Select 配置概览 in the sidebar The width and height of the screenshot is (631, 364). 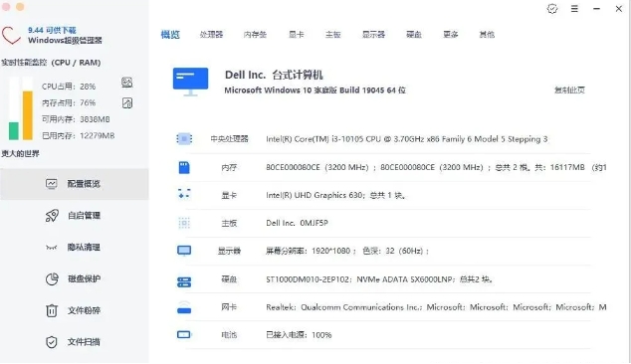(75, 184)
